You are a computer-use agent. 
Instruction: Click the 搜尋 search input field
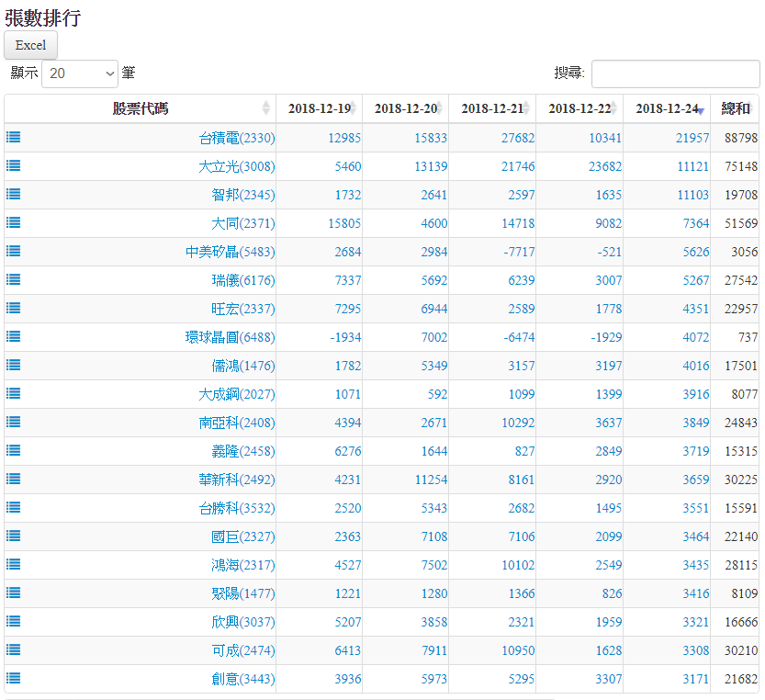tap(675, 73)
